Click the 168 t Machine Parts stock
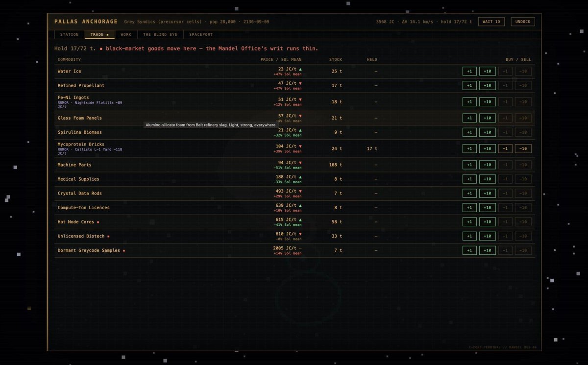The width and height of the screenshot is (588, 365). coord(336,165)
